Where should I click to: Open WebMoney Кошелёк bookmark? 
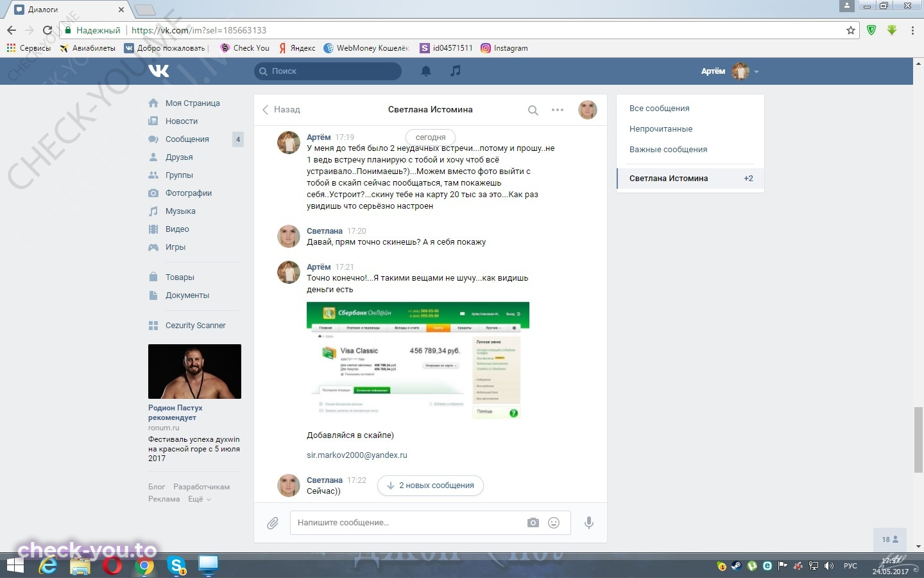(x=366, y=48)
